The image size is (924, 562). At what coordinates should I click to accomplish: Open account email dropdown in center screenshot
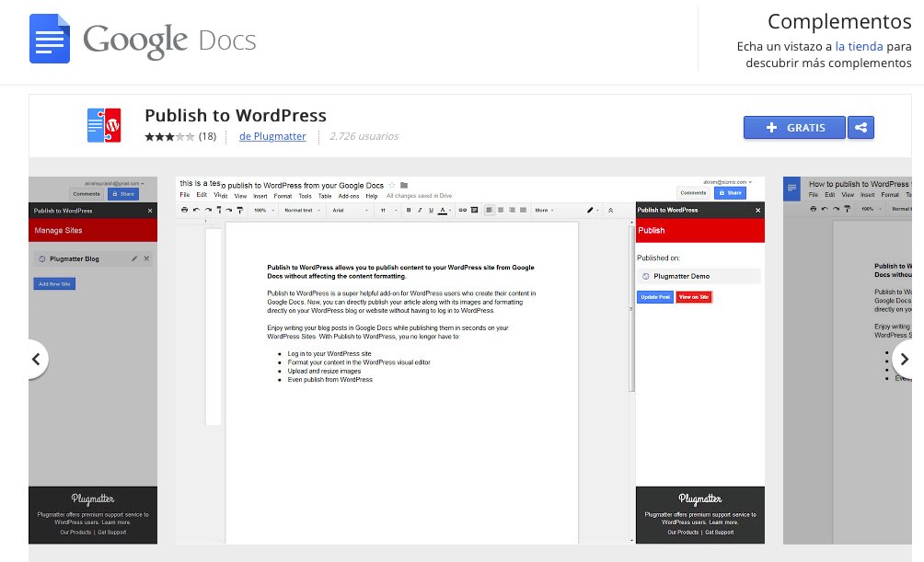[728, 182]
